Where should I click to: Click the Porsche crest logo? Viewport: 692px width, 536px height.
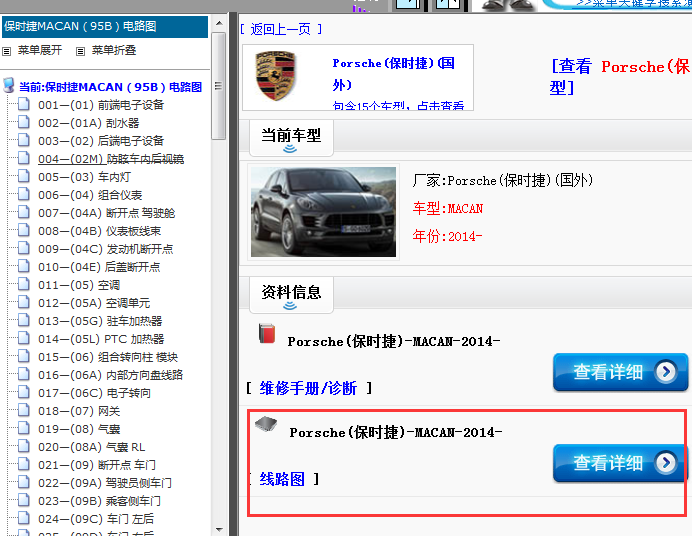pyautogui.click(x=276, y=75)
